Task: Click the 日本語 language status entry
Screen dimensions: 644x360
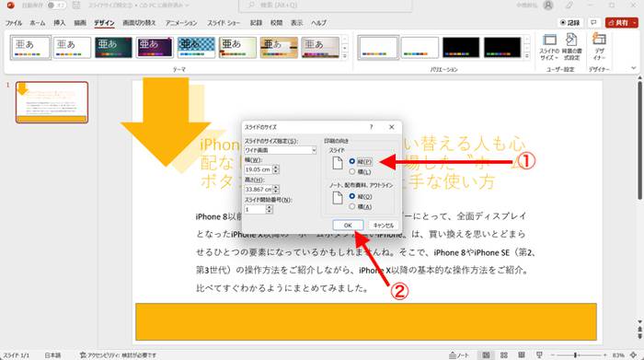Action: click(x=52, y=355)
